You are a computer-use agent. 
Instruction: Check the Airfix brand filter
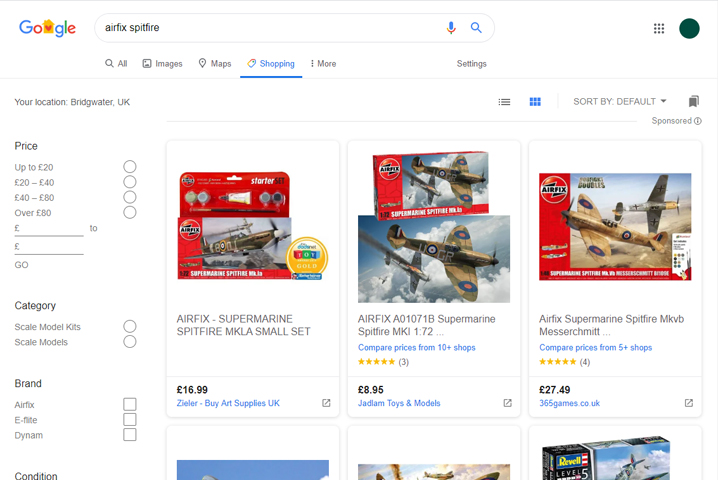click(130, 404)
